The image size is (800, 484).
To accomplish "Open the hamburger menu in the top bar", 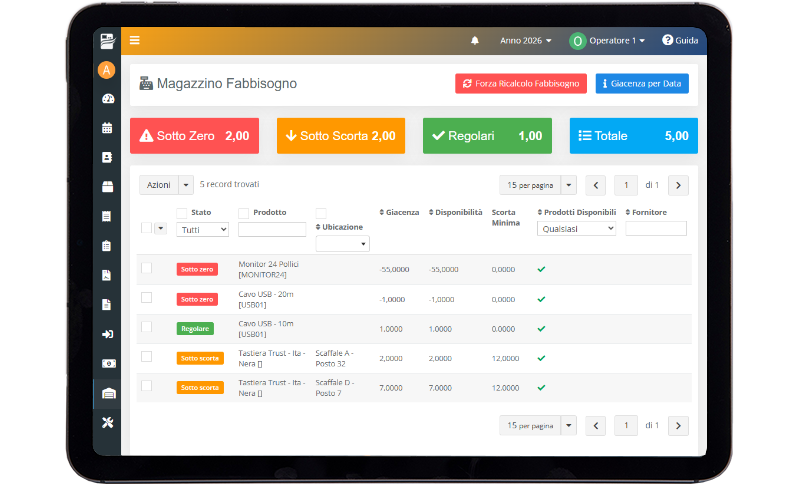I will click(x=135, y=40).
